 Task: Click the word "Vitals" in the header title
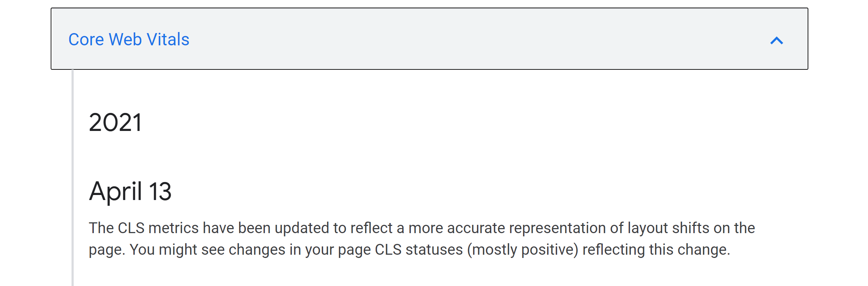tap(168, 40)
